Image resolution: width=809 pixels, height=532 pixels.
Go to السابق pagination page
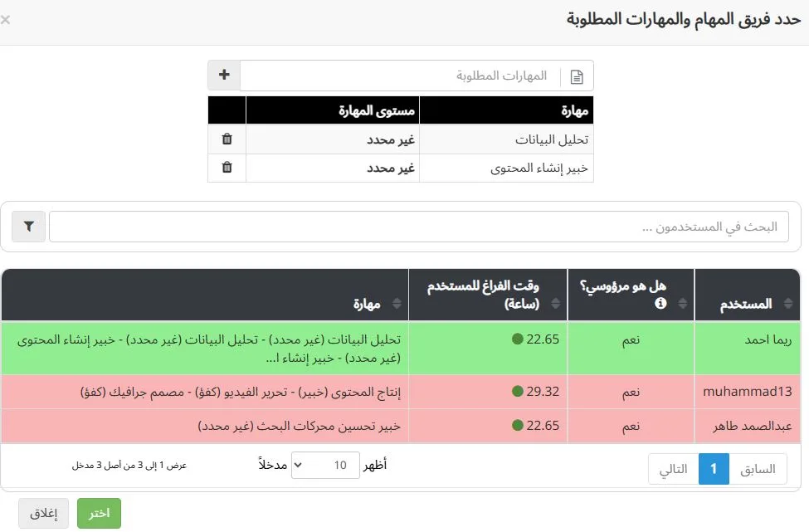(x=758, y=469)
